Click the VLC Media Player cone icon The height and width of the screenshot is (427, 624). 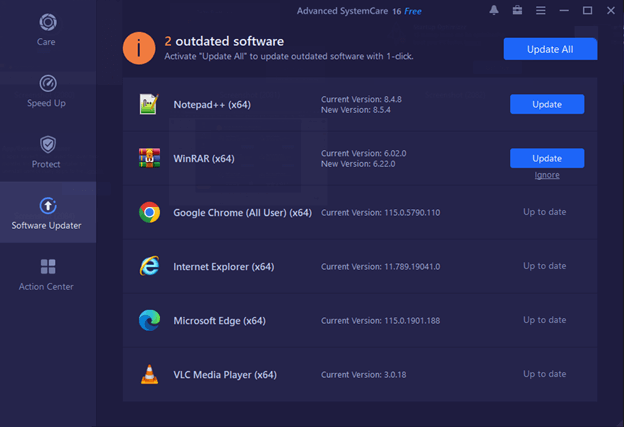pyautogui.click(x=149, y=375)
